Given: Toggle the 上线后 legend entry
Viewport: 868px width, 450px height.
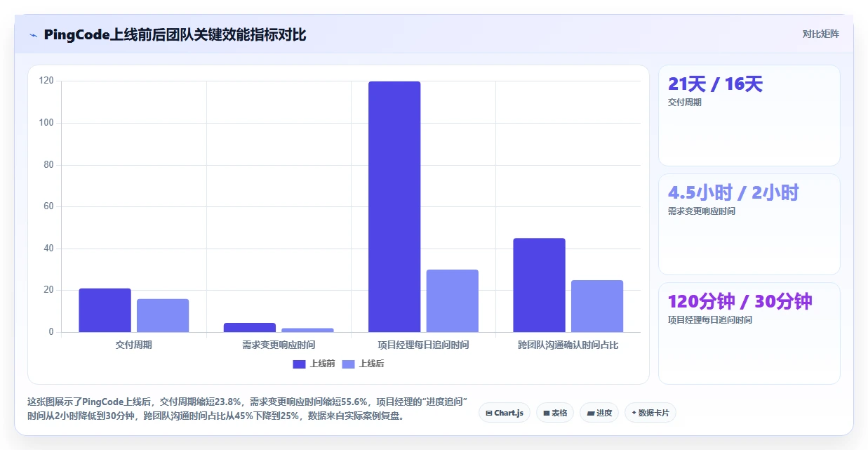Looking at the screenshot, I should (x=363, y=364).
